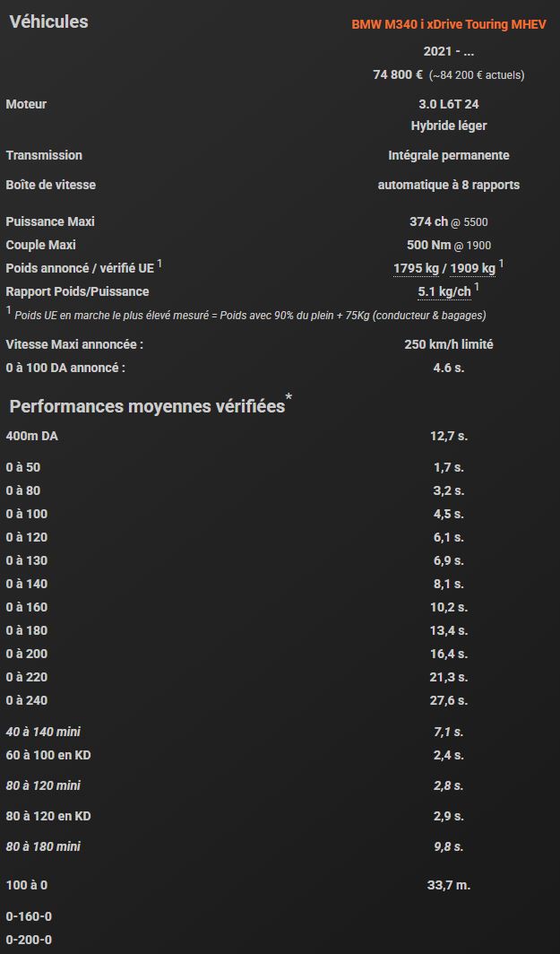Viewport: 560px width, 954px height.
Task: Select the Véhicules heading
Action: (x=48, y=22)
